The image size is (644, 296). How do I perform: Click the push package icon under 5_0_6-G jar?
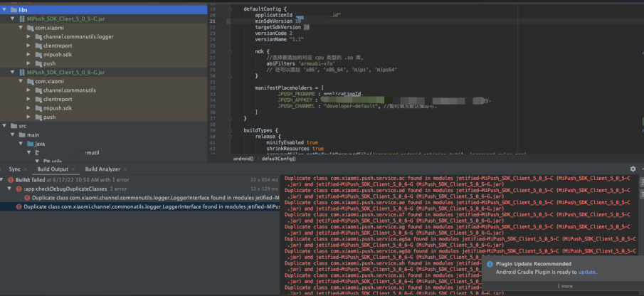39,117
